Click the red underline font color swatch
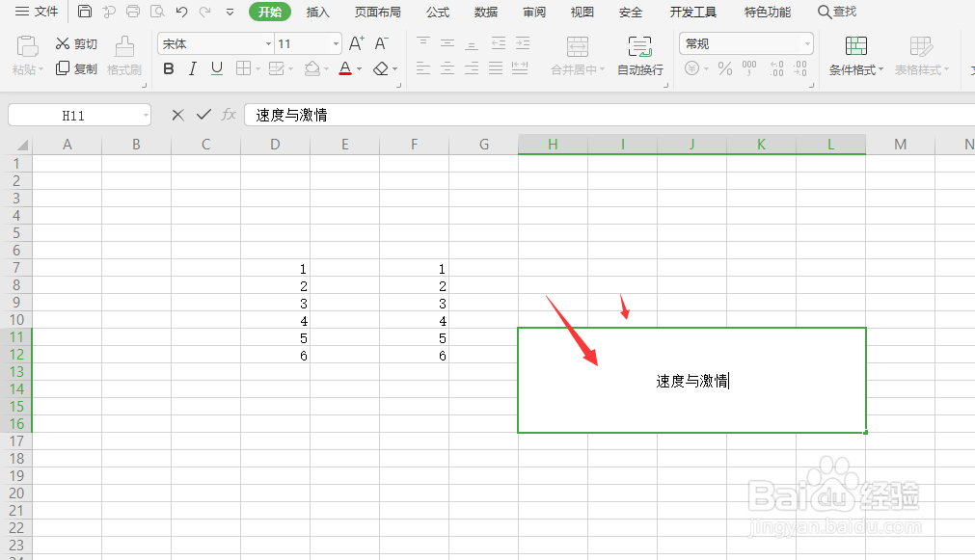The height and width of the screenshot is (560, 975). 343,71
